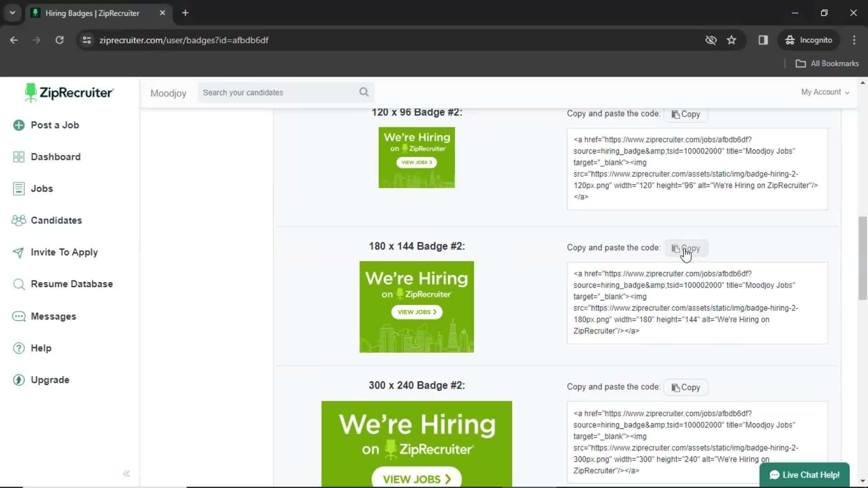This screenshot has height=488, width=868.
Task: Copy code for 180 x 144 Badge #2
Action: pos(686,249)
